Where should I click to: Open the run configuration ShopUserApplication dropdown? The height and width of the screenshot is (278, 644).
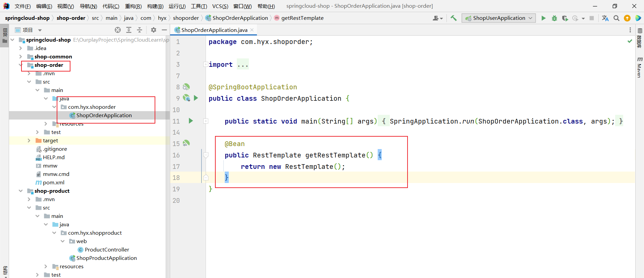click(x=499, y=18)
